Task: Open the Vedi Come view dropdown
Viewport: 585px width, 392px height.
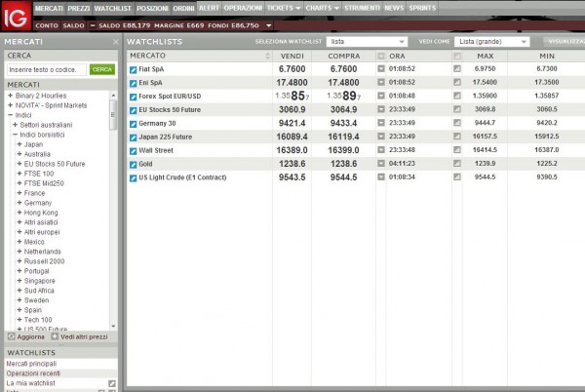Action: [492, 42]
